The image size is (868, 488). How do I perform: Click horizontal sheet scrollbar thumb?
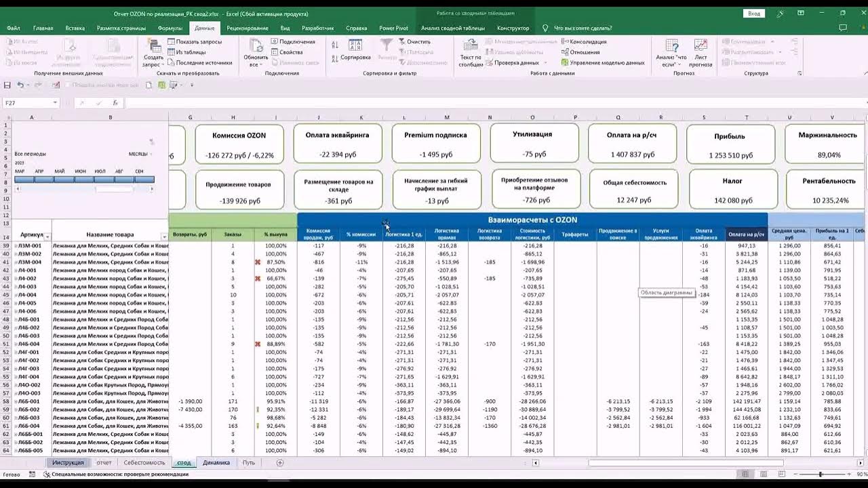pos(686,463)
